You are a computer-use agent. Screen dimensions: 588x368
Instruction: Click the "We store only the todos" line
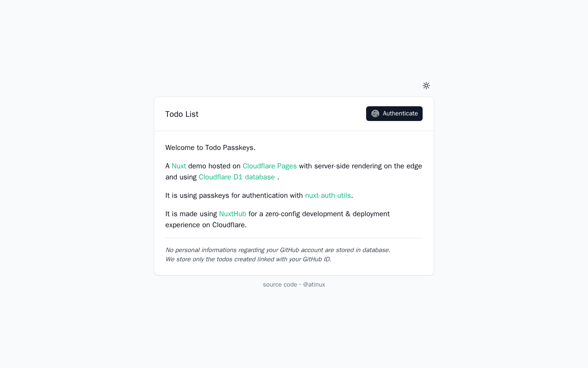248,259
